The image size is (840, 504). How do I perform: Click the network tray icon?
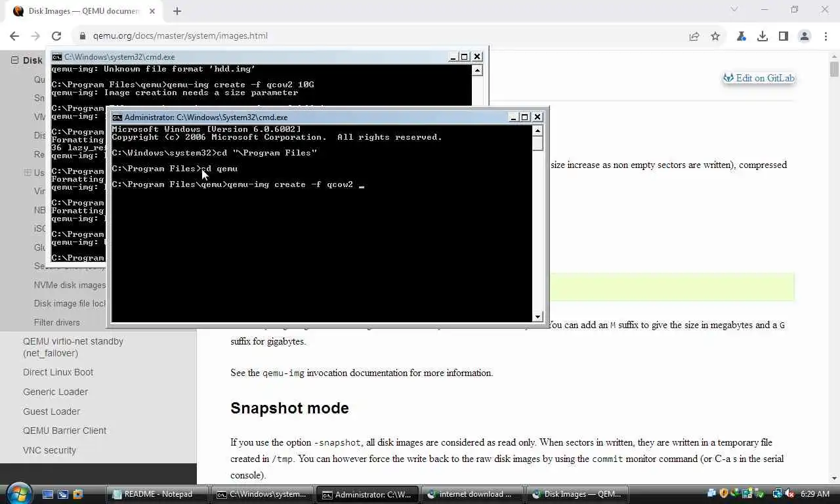click(x=777, y=493)
